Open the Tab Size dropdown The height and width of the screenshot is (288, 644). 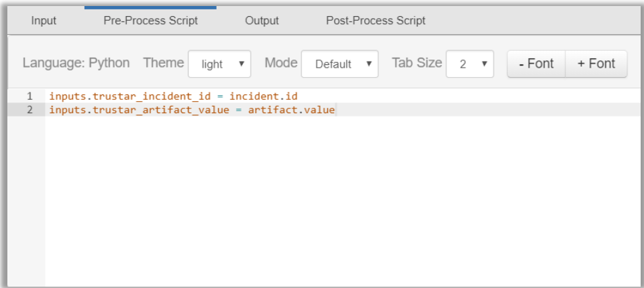470,64
